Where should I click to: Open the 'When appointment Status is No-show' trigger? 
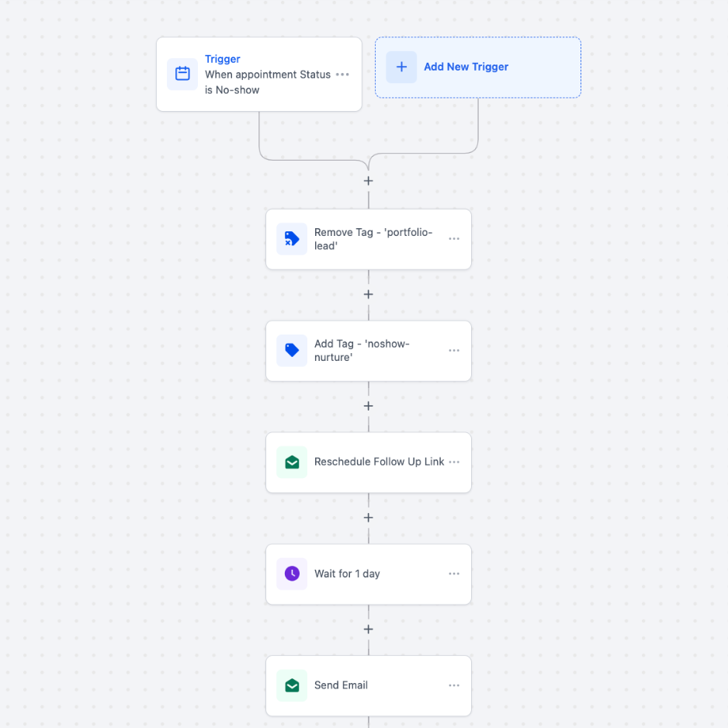pos(267,82)
